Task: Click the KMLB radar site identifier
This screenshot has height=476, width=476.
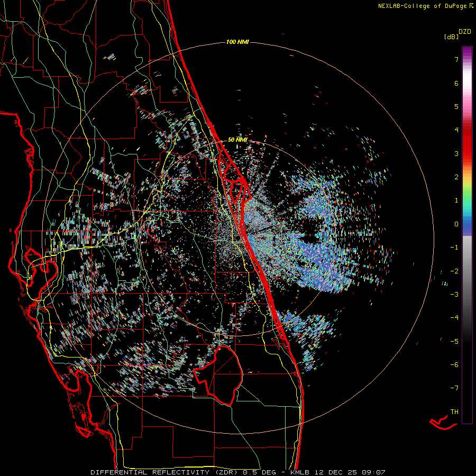Action: pos(299,472)
